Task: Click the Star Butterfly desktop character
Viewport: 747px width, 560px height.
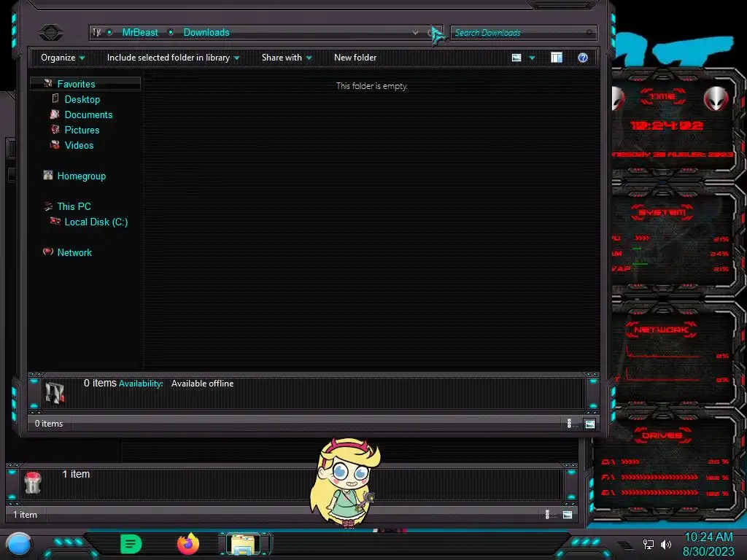Action: point(347,483)
